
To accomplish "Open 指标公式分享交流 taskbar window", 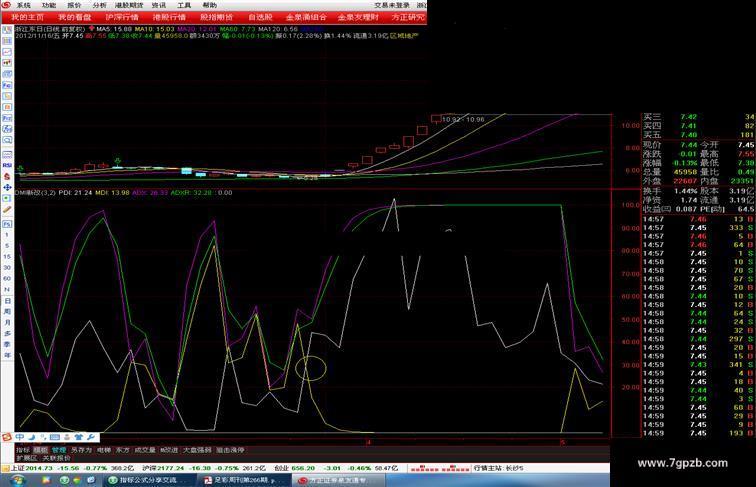I will click(148, 480).
